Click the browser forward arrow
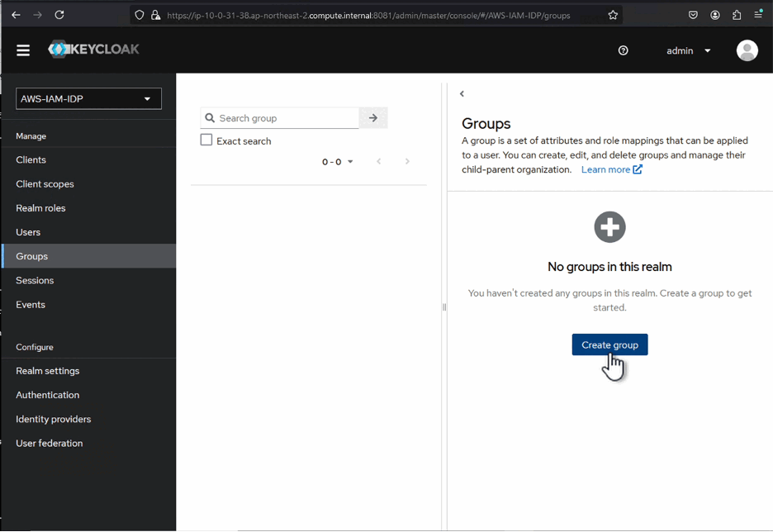This screenshot has width=773, height=532. pyautogui.click(x=37, y=15)
